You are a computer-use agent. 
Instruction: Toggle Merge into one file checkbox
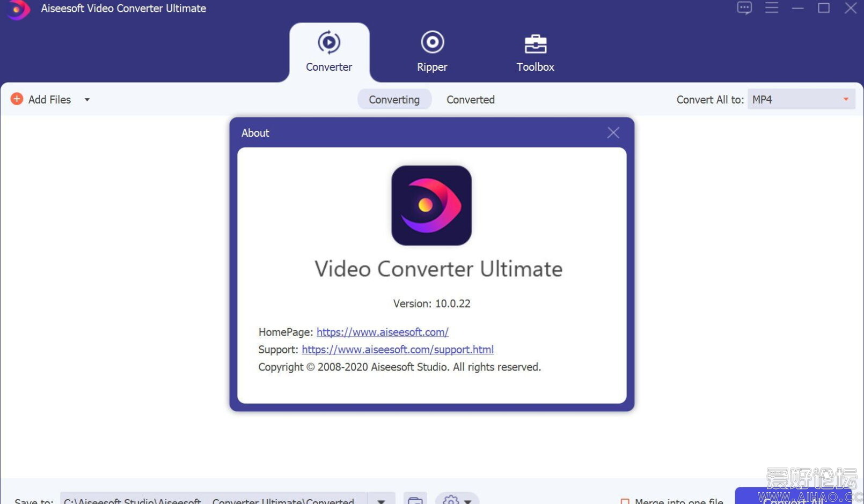click(x=625, y=501)
